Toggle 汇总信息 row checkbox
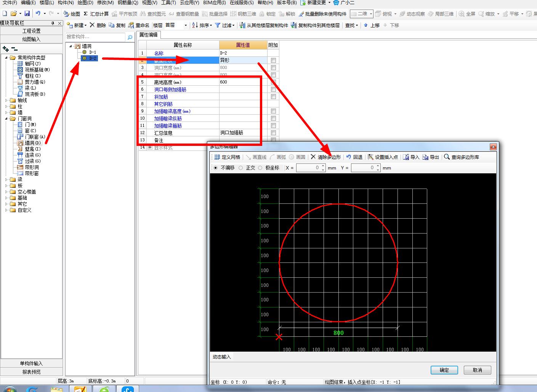Viewport: 537px width, 392px height. point(273,133)
